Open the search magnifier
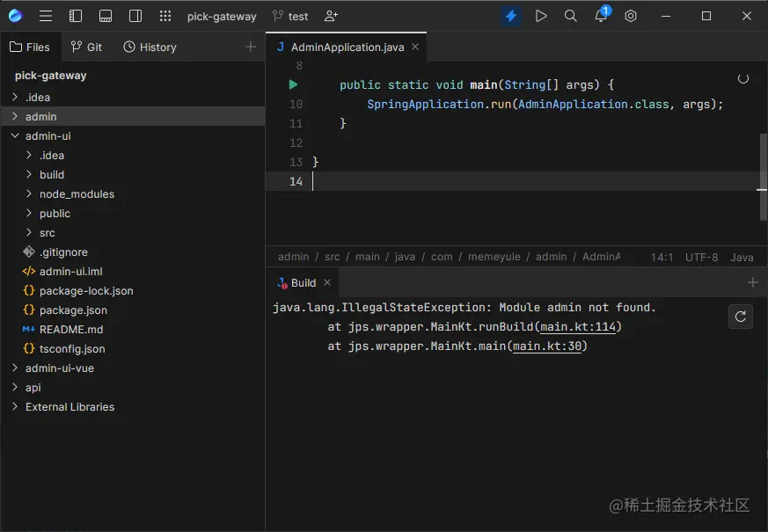The image size is (768, 532). (x=571, y=16)
